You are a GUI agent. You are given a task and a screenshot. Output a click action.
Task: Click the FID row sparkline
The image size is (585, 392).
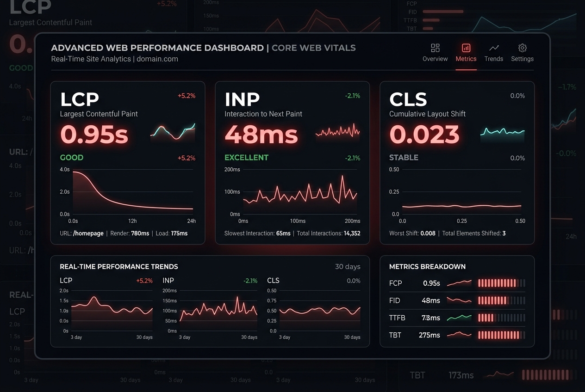pos(459,300)
